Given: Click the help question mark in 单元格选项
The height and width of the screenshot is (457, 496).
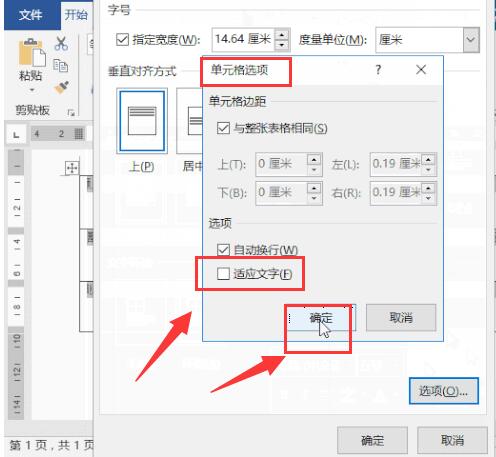Looking at the screenshot, I should [378, 70].
